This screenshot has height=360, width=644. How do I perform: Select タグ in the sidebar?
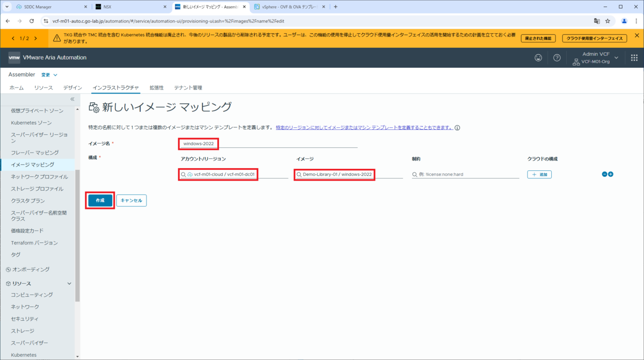pos(16,255)
